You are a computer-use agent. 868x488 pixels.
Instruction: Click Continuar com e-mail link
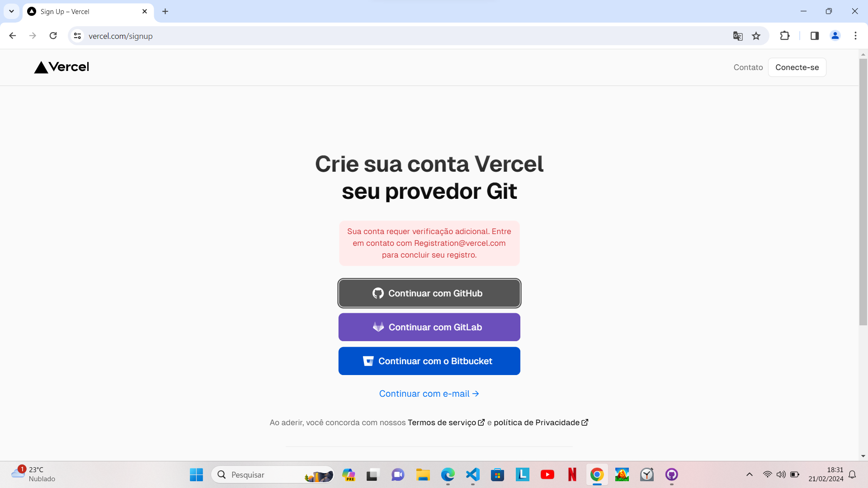[429, 394]
